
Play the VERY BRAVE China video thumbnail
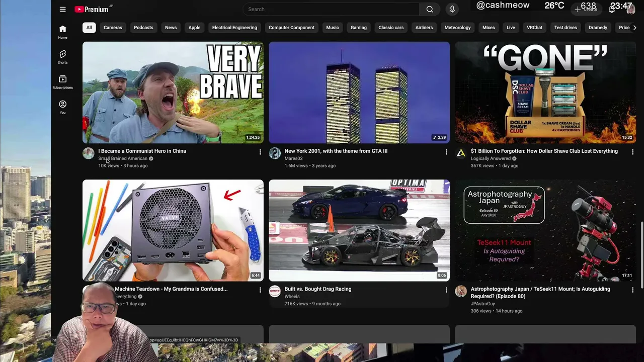(173, 93)
